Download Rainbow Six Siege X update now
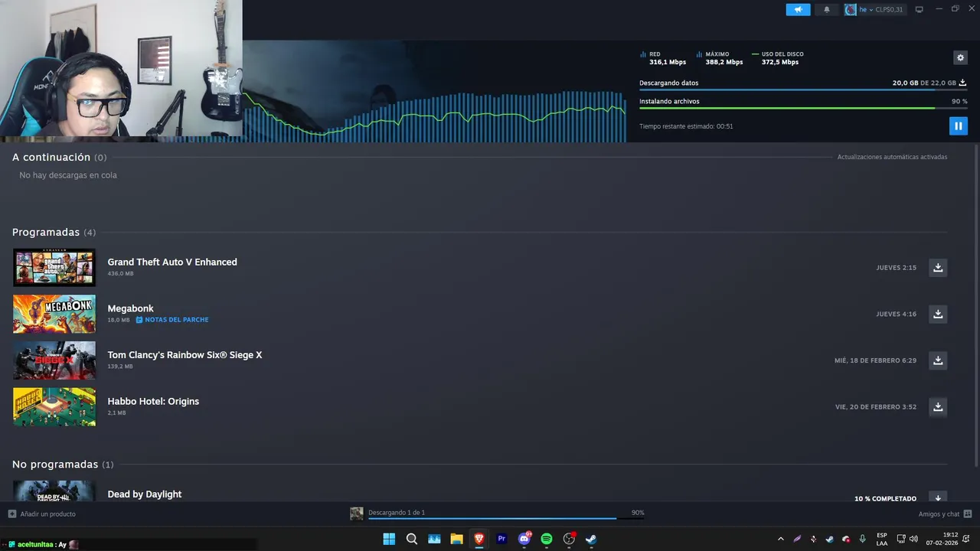This screenshot has height=551, width=980. pos(938,360)
